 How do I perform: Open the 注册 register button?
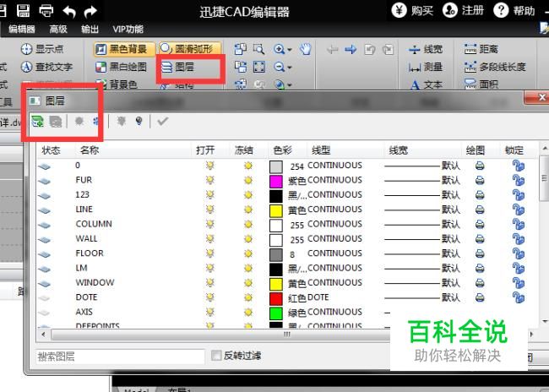pyautogui.click(x=463, y=10)
